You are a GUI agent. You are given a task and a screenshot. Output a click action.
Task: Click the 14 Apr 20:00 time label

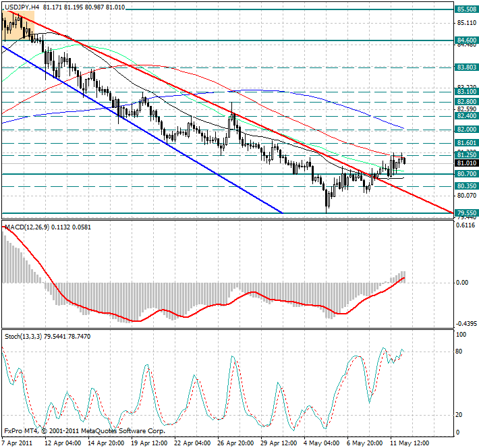106,443
